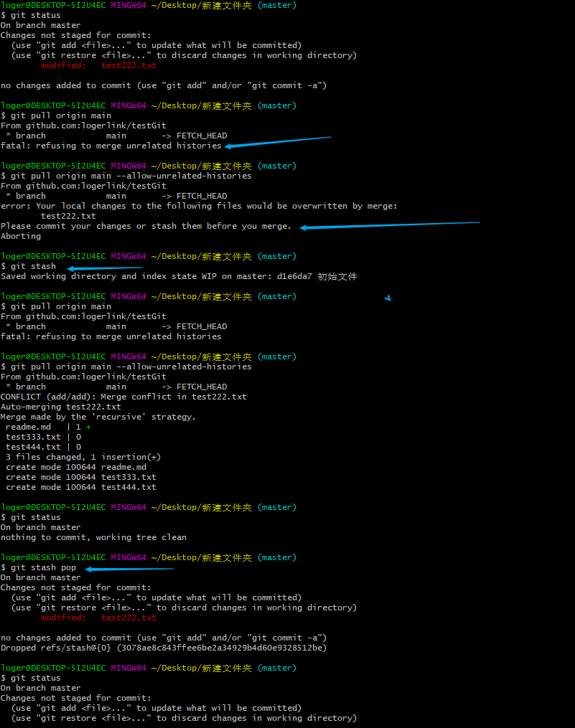Click the 'test444.txt | 0' diffstat row

click(x=44, y=447)
